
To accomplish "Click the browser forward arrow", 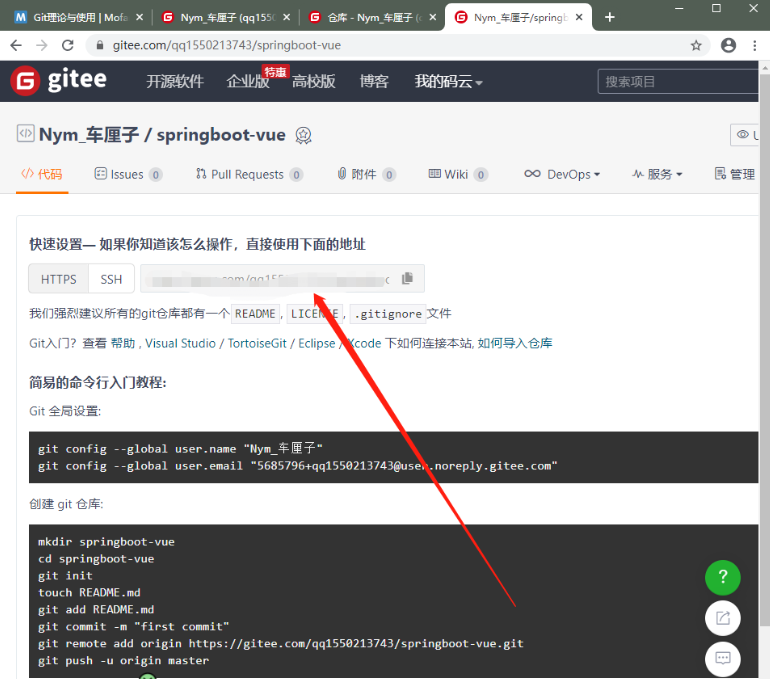I will [42, 45].
